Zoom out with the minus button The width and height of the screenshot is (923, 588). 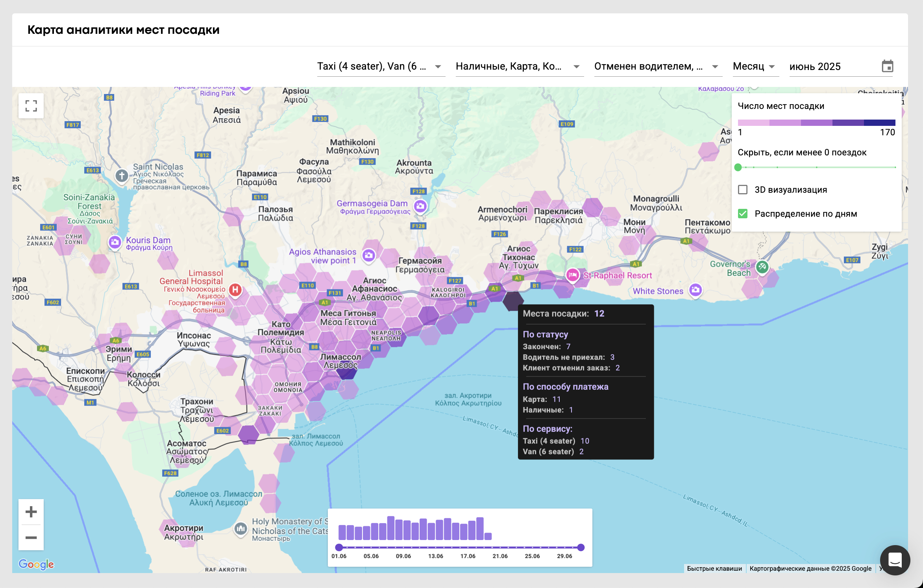31,538
